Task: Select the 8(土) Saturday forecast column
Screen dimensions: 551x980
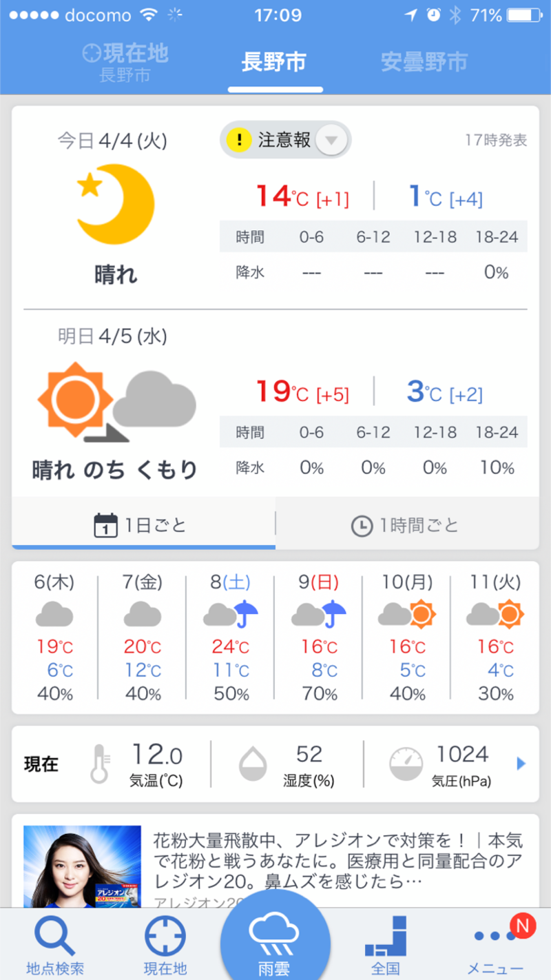Action: tap(231, 637)
